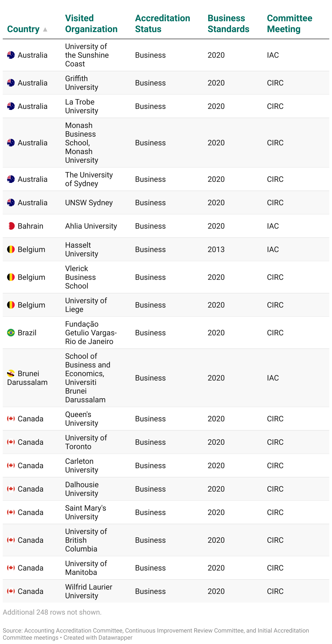Select the 2013 Business Standards value
This screenshot has width=332, height=644.
[216, 249]
